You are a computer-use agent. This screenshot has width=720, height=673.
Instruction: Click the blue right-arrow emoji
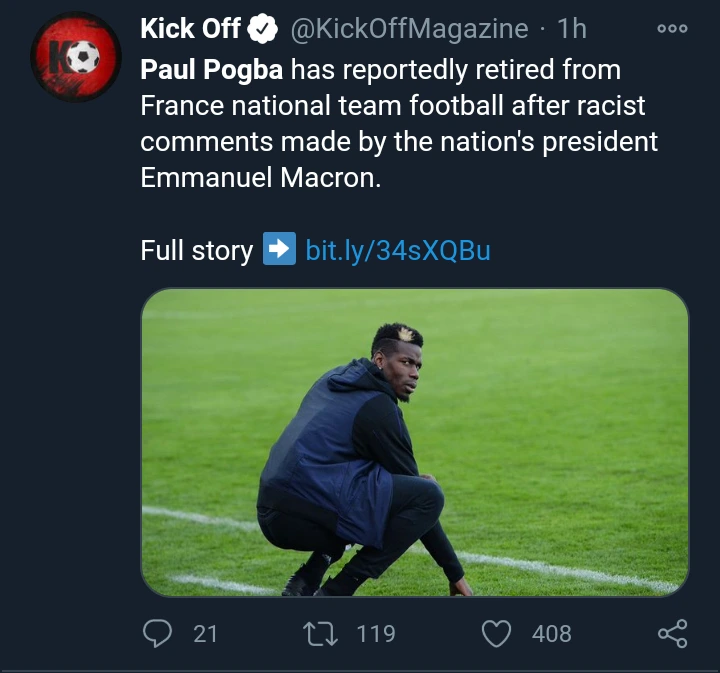click(279, 248)
